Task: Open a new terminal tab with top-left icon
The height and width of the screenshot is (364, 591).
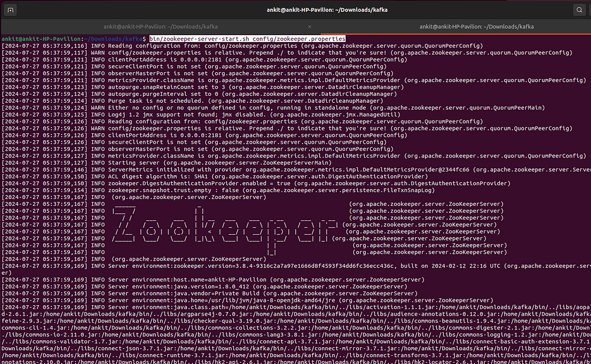Action: coord(10,10)
